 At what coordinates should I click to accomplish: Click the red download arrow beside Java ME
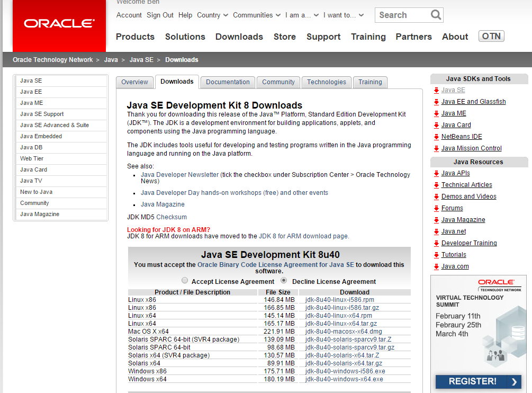436,113
